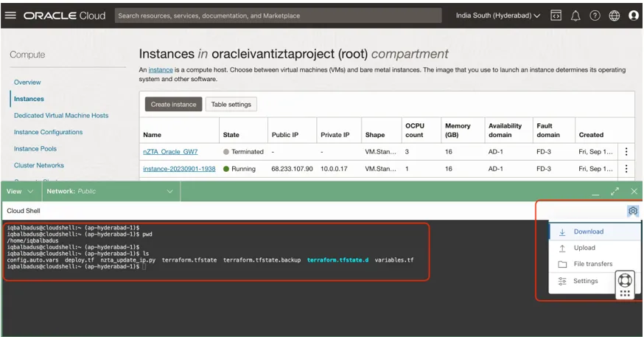Open the language globe menu
This screenshot has width=644, height=337.
coord(614,15)
